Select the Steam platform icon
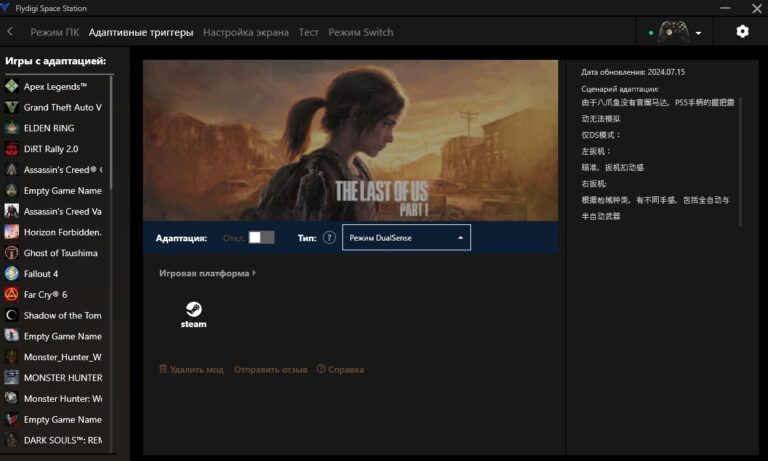768x461 pixels. point(193,314)
